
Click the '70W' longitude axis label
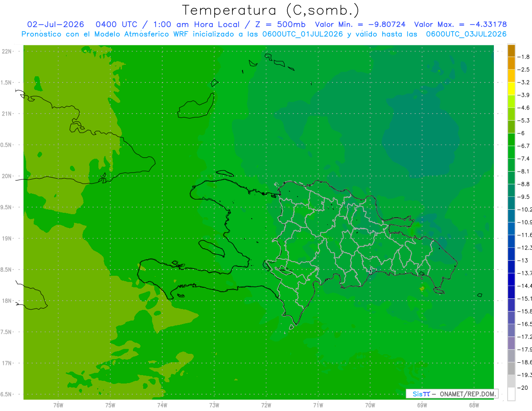pyautogui.click(x=370, y=405)
